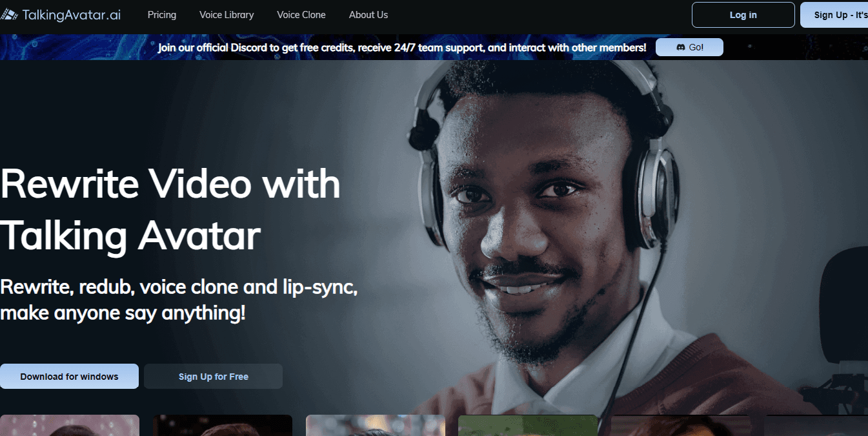Click the Discord icon in Go! button
Viewport: 868px width, 436px height.
point(680,47)
